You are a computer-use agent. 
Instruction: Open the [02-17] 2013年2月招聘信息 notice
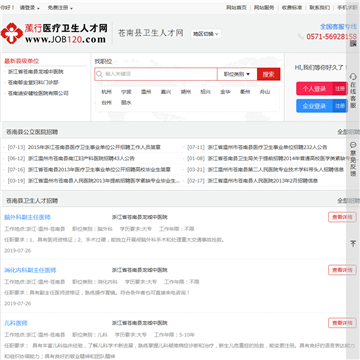point(263,181)
